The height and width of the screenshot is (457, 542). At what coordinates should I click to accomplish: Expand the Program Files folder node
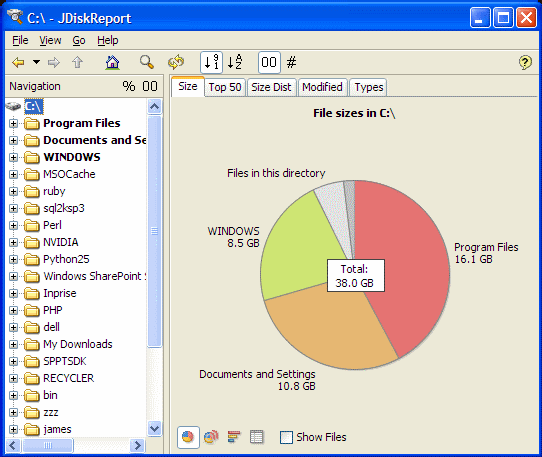(13, 123)
